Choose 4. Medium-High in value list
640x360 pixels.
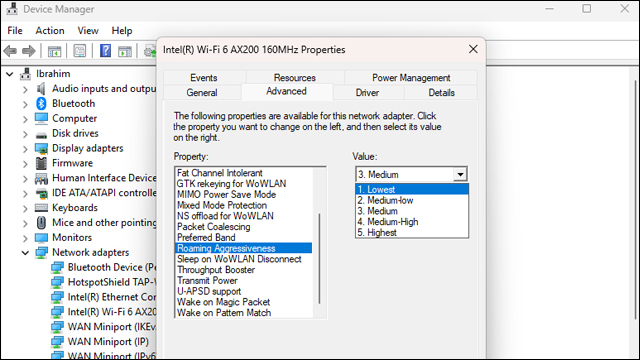pyautogui.click(x=412, y=222)
